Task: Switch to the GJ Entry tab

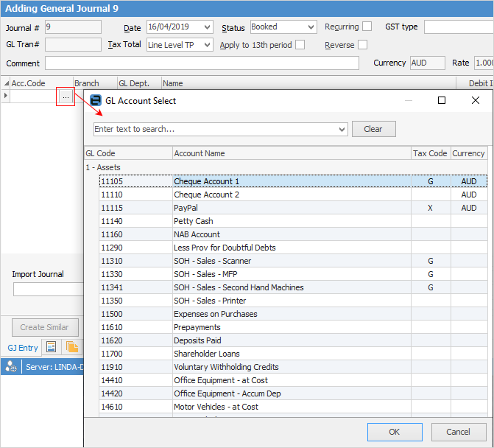Action: pos(23,348)
